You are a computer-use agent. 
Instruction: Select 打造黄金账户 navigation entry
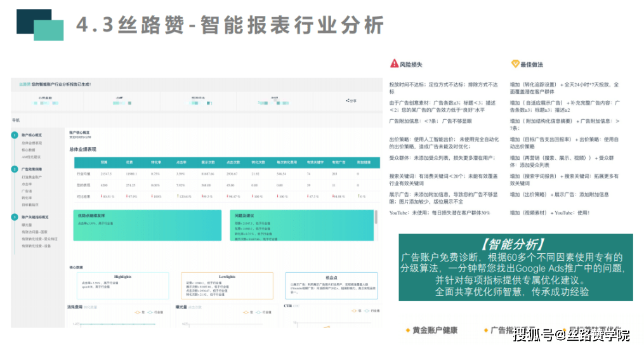(x=31, y=177)
